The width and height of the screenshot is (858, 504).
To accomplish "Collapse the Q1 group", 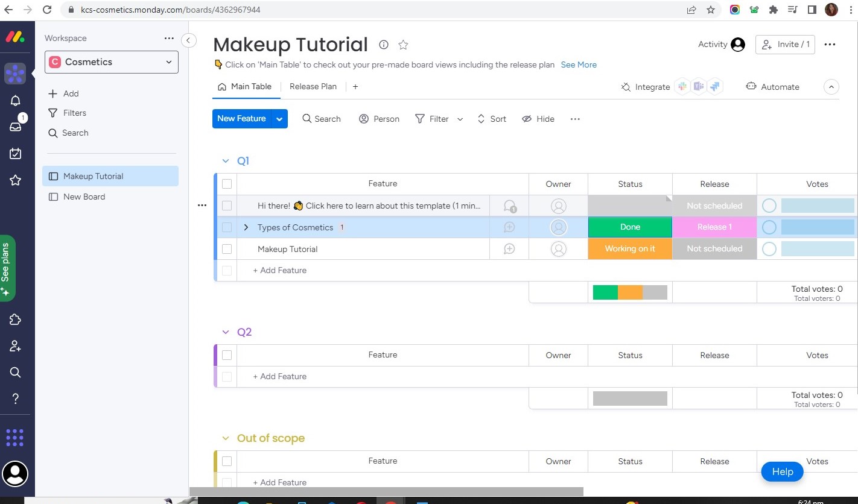I will coord(226,161).
